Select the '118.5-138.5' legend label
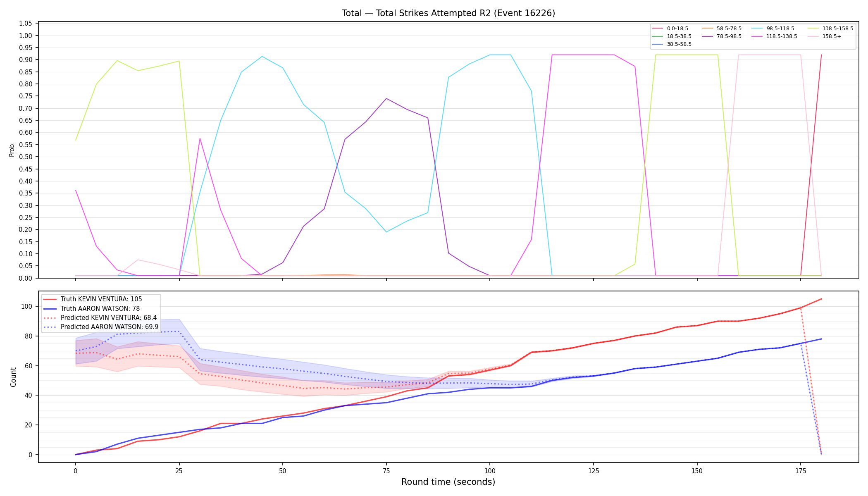 tap(782, 36)
